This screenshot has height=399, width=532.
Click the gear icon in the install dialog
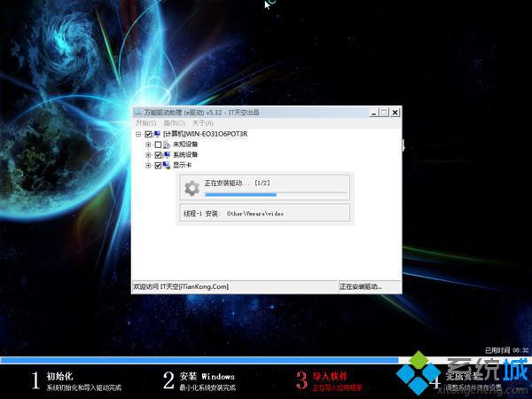coord(191,187)
